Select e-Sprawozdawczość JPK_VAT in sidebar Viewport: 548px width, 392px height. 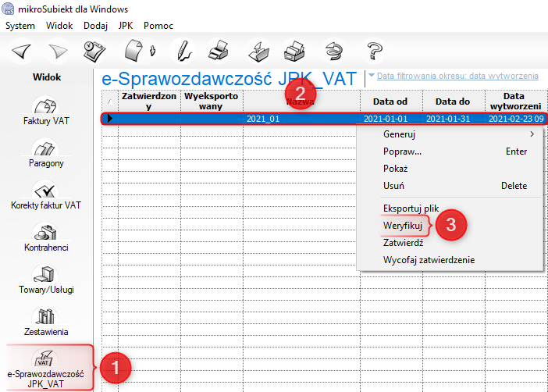tap(46, 368)
